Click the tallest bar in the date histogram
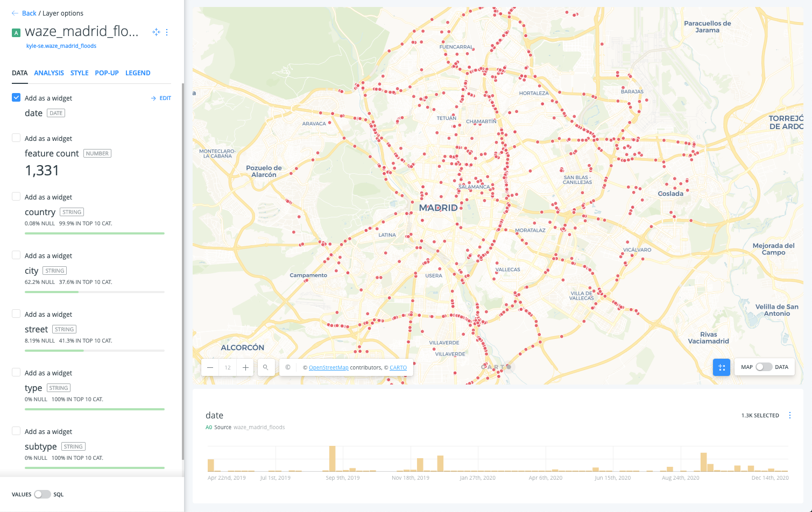 click(x=332, y=457)
